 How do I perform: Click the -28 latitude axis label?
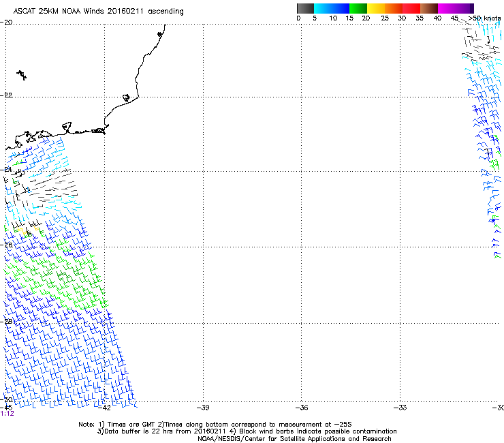coord(6,321)
